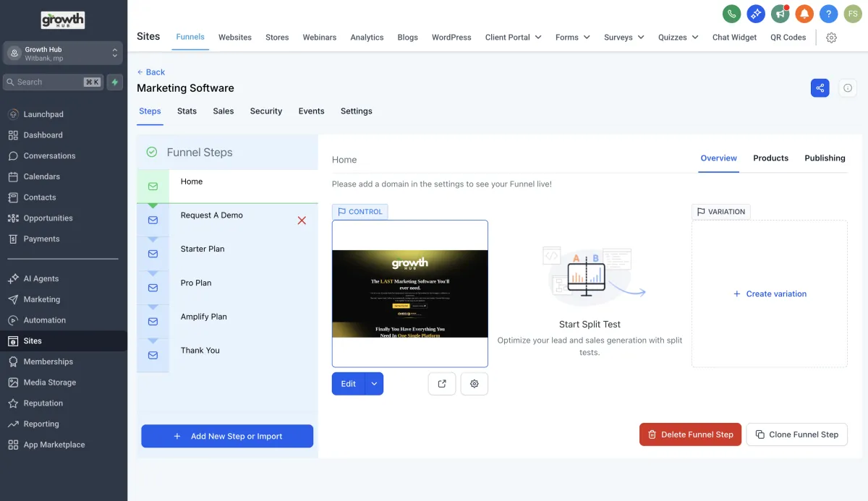Open the funnel Settings tab

click(357, 111)
